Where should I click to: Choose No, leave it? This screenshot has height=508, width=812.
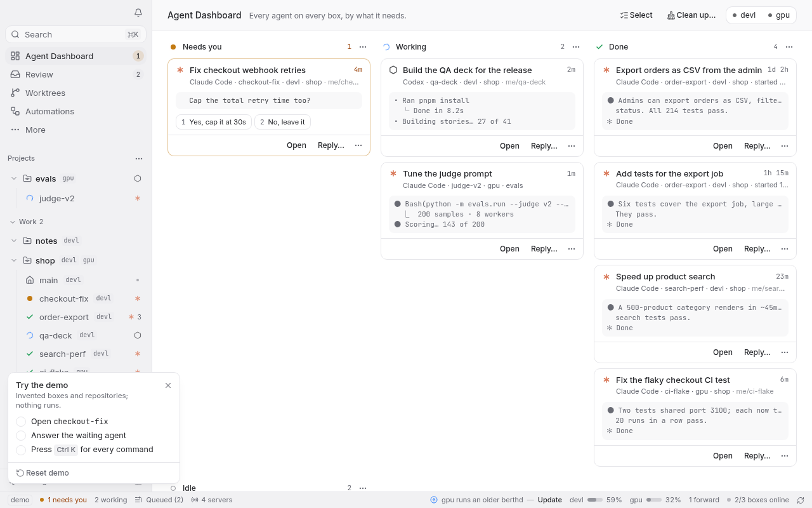282,122
